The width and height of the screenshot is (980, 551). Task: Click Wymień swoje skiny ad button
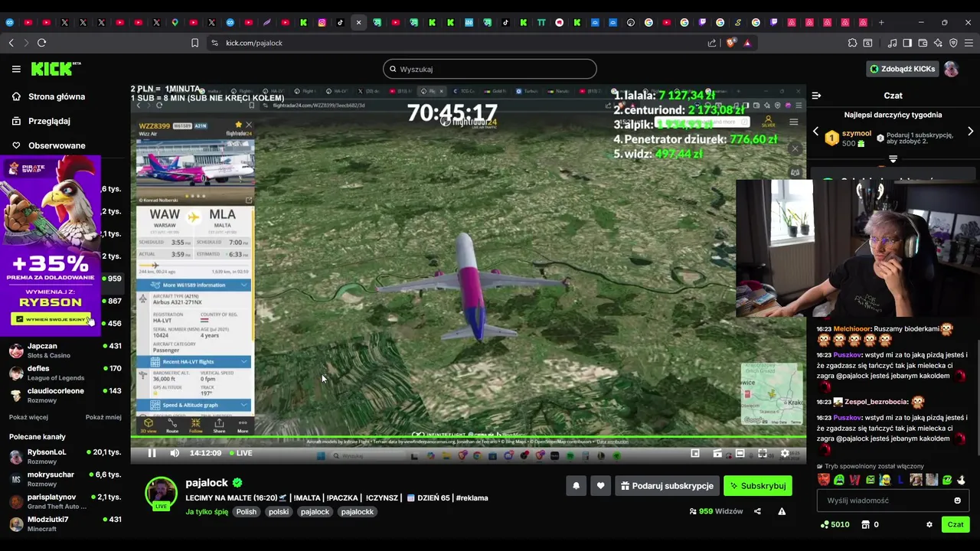pyautogui.click(x=51, y=319)
